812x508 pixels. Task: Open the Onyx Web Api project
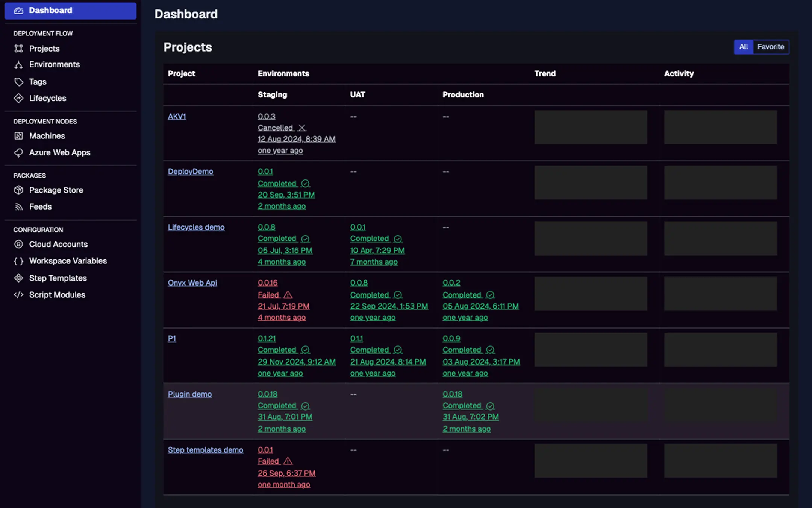click(x=192, y=283)
